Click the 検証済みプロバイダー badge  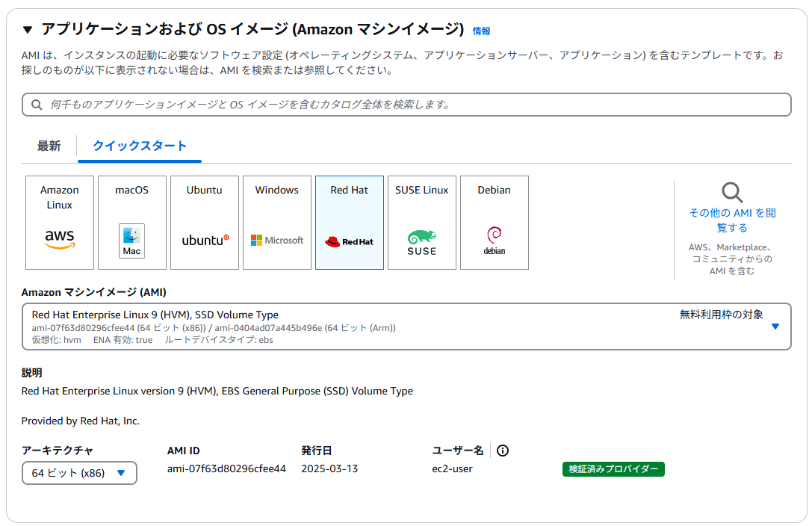point(613,469)
